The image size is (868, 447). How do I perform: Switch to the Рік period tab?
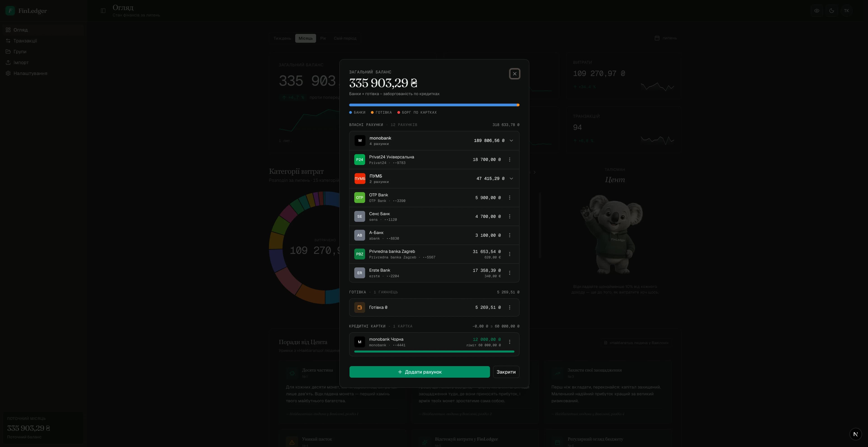323,38
